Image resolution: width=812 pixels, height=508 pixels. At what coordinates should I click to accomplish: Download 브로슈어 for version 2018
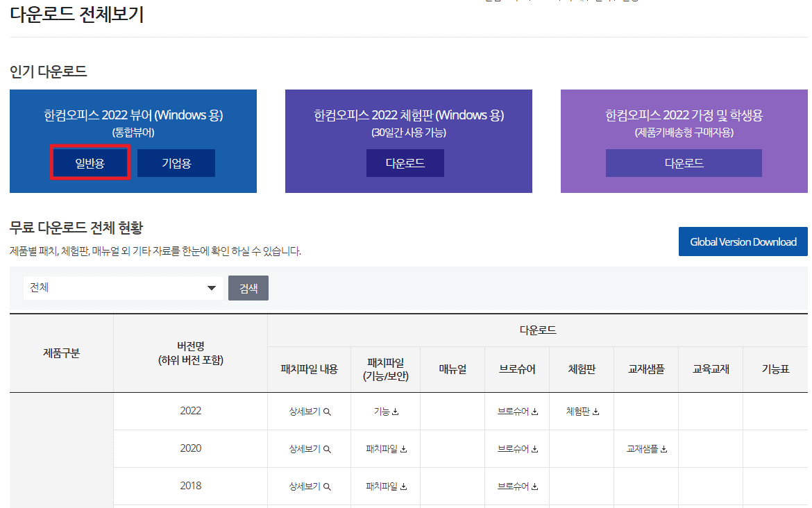coord(517,486)
